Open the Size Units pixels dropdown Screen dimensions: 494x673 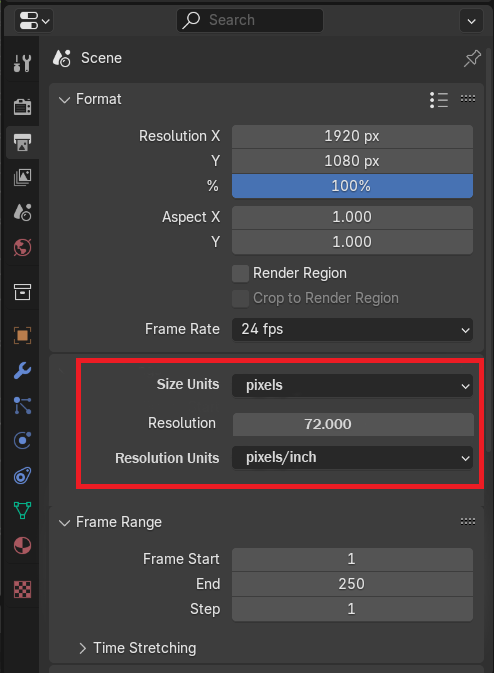pos(352,385)
